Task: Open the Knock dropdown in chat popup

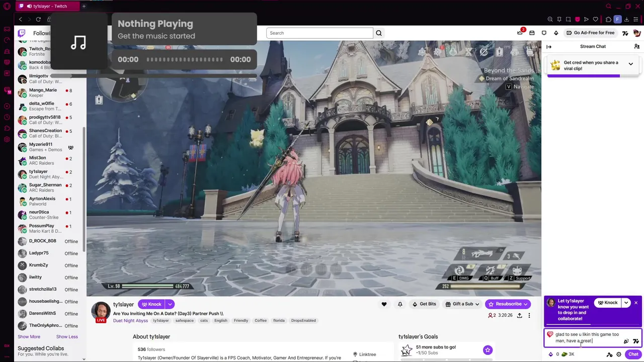Action: pyautogui.click(x=626, y=303)
